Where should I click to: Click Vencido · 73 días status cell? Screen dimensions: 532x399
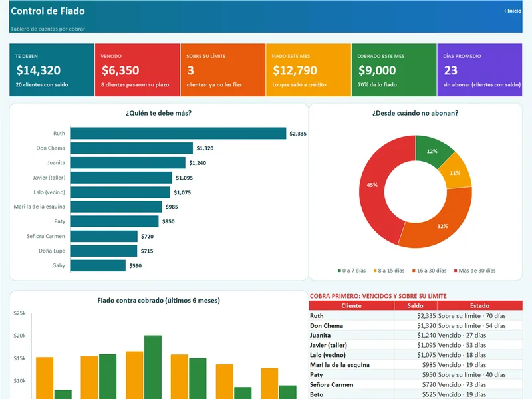coord(479,384)
